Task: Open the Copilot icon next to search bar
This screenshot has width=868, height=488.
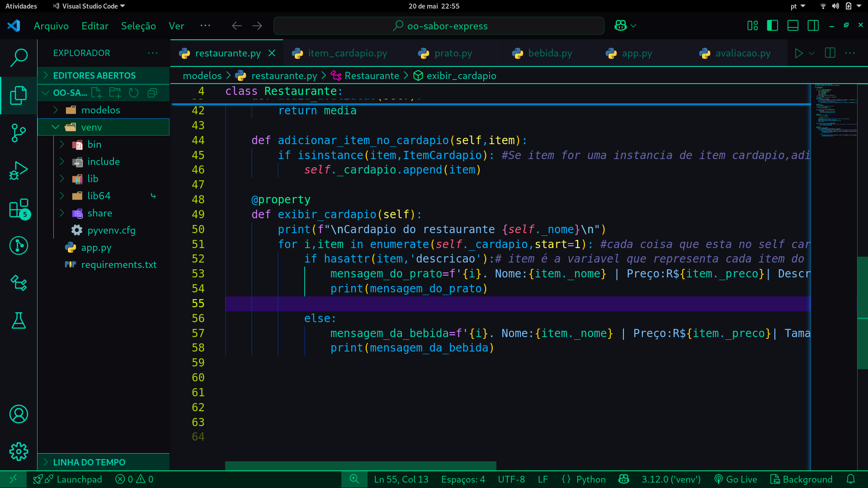Action: pos(620,26)
